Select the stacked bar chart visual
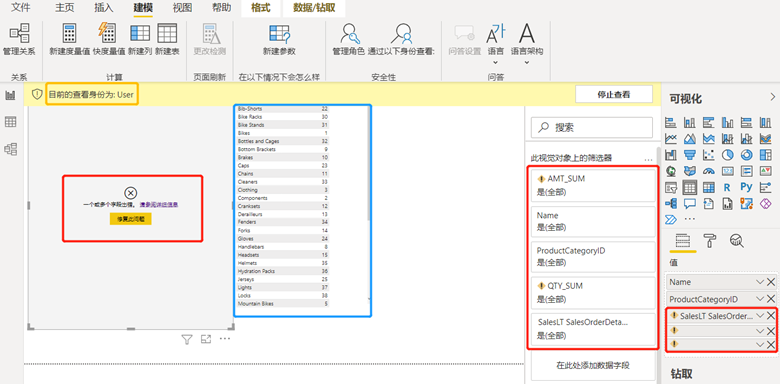Viewport: 780px width, 384px height. click(671, 122)
